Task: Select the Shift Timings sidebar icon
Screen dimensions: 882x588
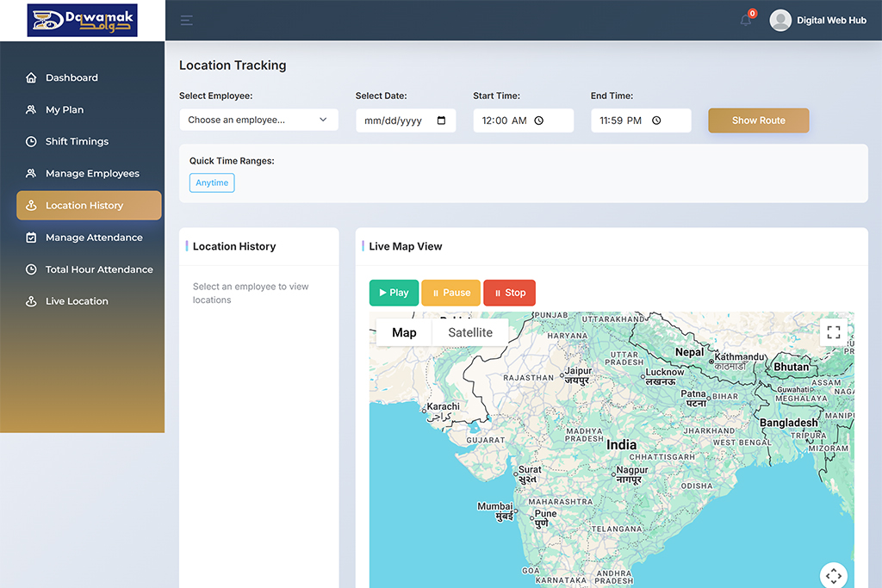Action: [x=31, y=141]
